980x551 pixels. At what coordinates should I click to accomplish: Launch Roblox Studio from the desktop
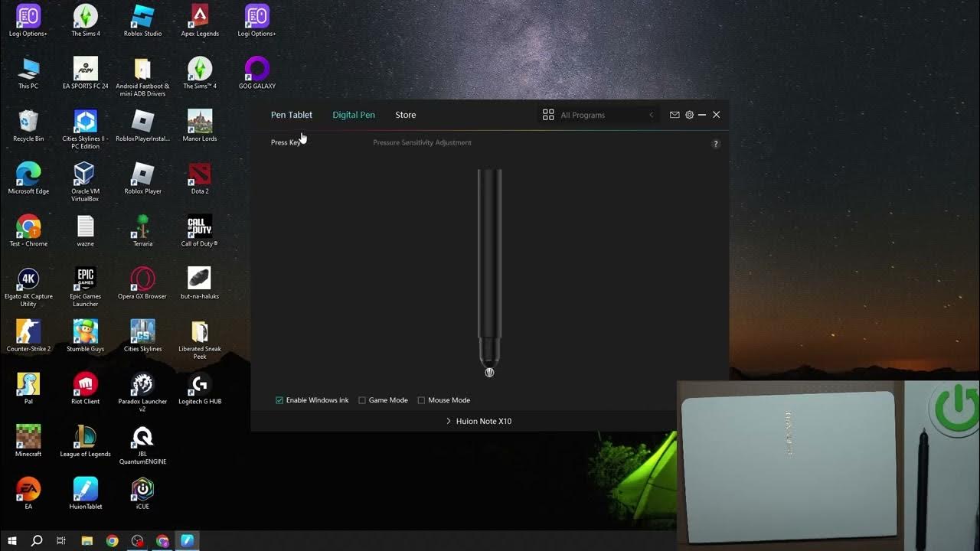pos(142,21)
